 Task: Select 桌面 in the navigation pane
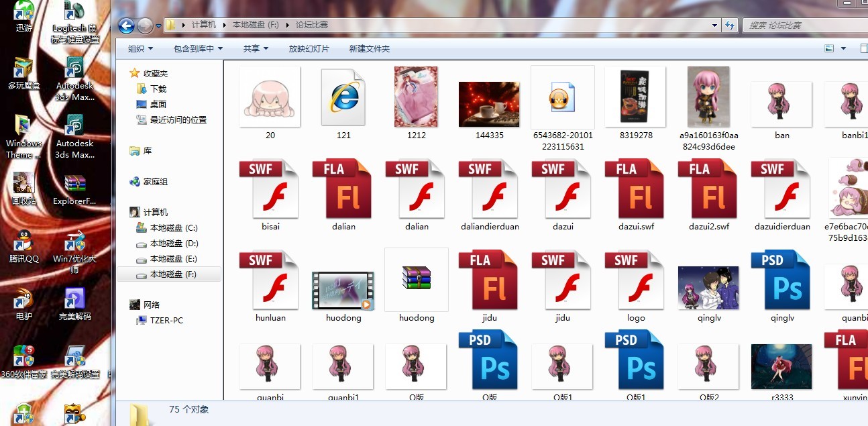point(152,104)
